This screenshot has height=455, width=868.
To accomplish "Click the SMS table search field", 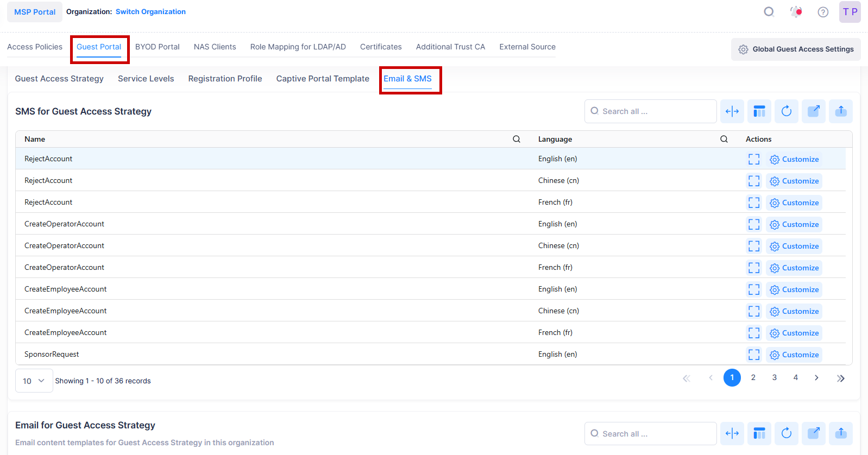I will point(650,111).
